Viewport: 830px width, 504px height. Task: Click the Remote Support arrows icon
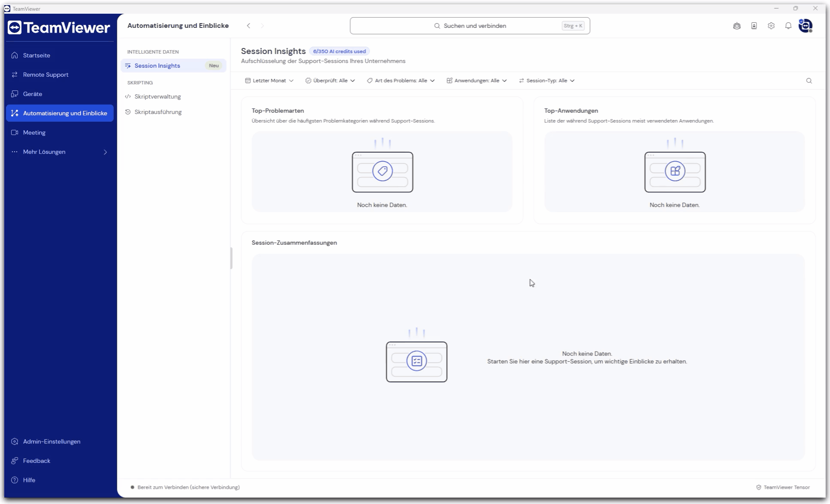[x=15, y=75]
